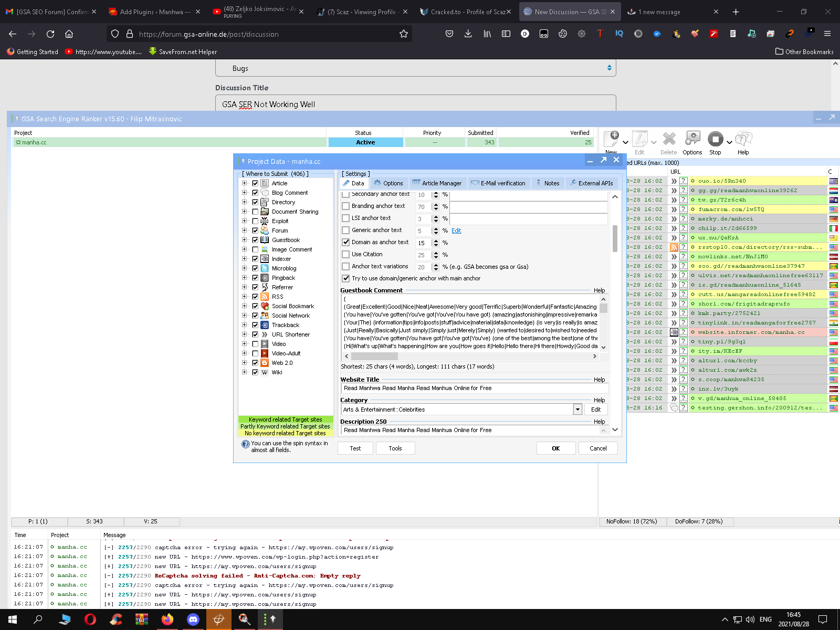
Task: Uncheck Domain as anchor text
Action: click(x=345, y=243)
